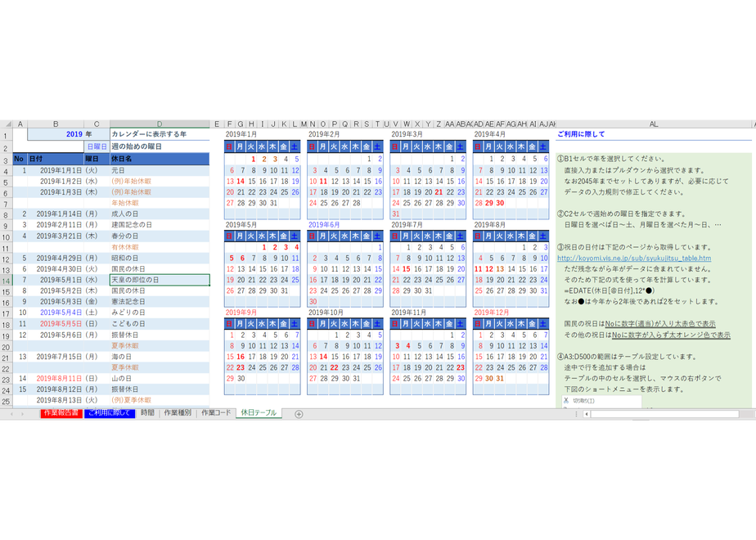Screen dimensions: 756x540
Task: Select the date cell 2019年4月30日
Action: tap(56, 269)
